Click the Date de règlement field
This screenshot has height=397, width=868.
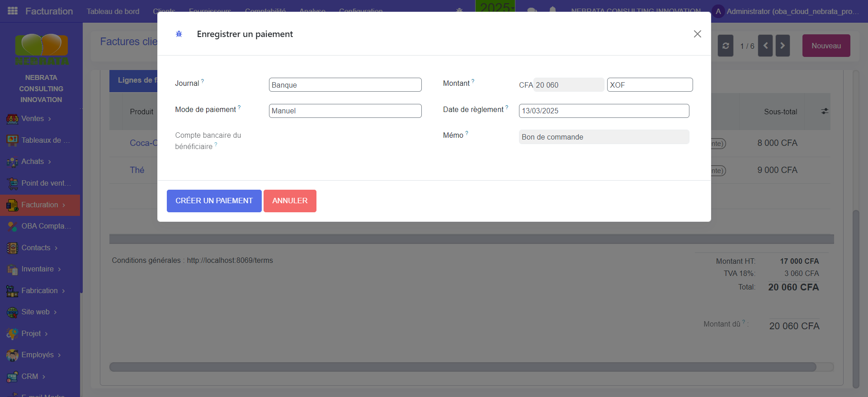tap(604, 111)
